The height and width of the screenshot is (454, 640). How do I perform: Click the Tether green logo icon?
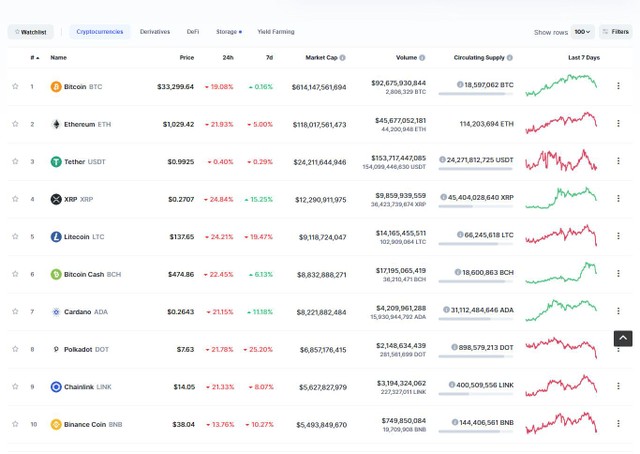pyautogui.click(x=56, y=162)
